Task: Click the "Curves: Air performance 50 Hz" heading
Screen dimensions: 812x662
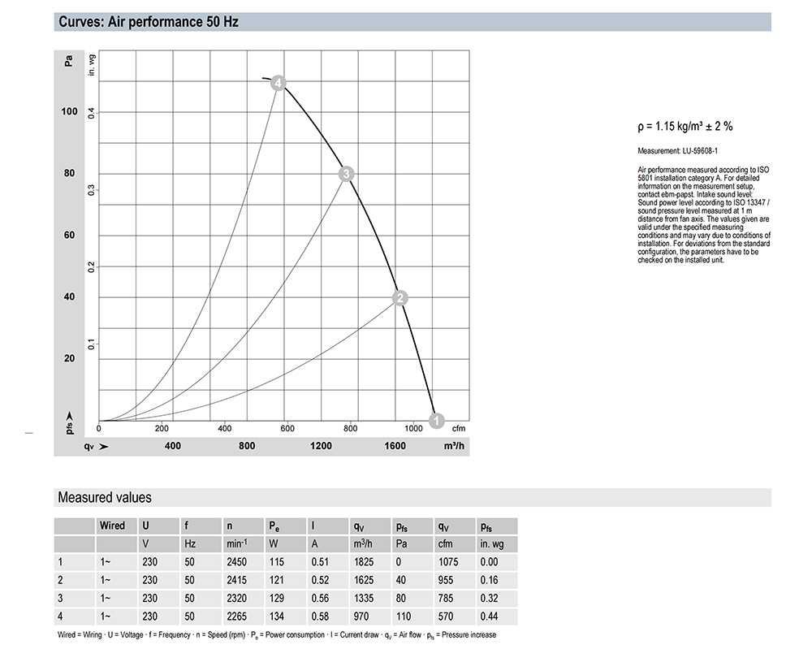Action: [x=148, y=22]
